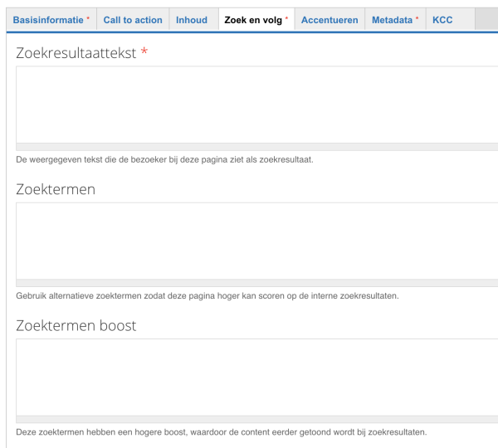This screenshot has height=448, width=498.
Task: Click resize handle under Zoektermen text area
Action: click(x=257, y=284)
